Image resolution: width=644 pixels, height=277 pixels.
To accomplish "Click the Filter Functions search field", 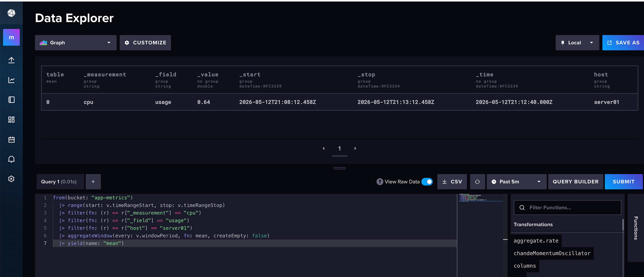I will 567,207.
